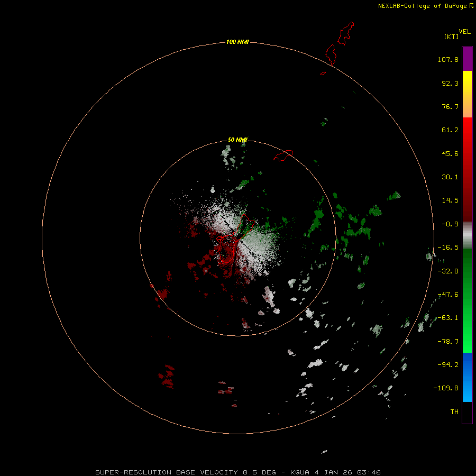This screenshot has height=476, width=476.
Task: Click the [KT] units label
Action: click(x=452, y=36)
